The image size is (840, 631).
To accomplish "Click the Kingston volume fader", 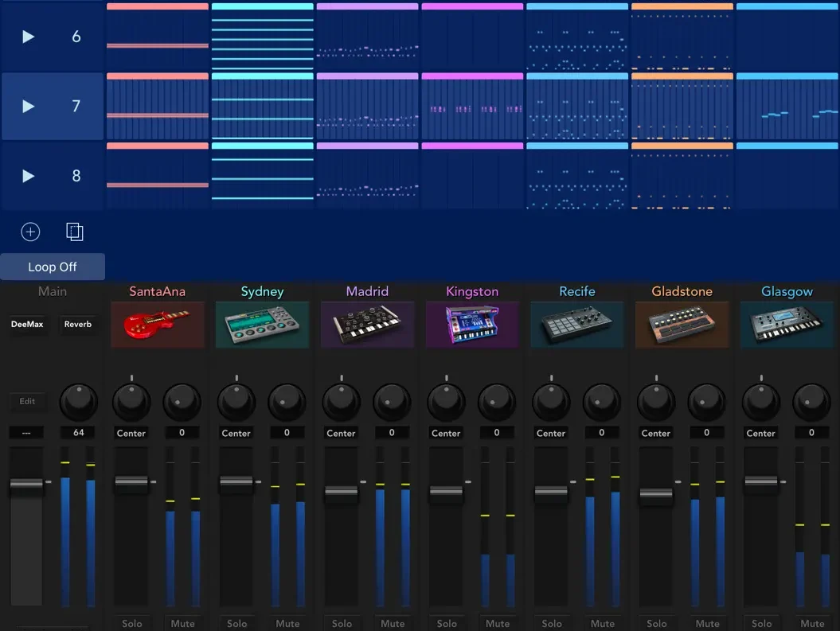I will pyautogui.click(x=446, y=491).
